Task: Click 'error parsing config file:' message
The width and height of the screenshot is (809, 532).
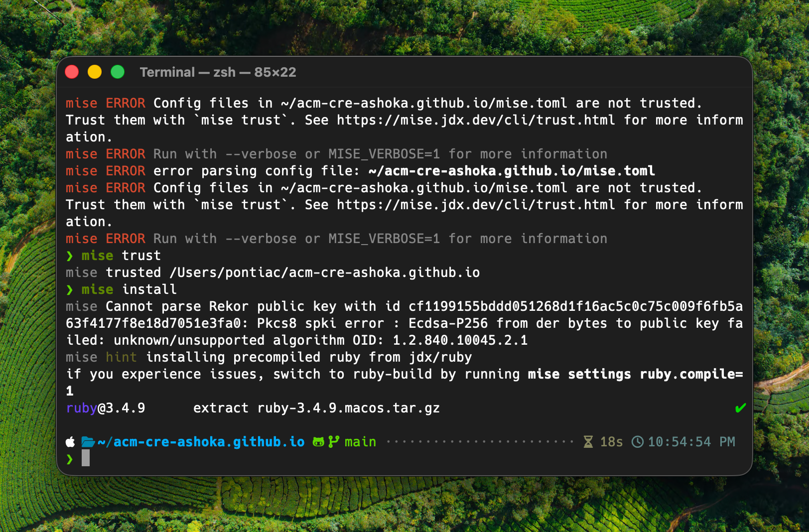Action: pos(257,171)
